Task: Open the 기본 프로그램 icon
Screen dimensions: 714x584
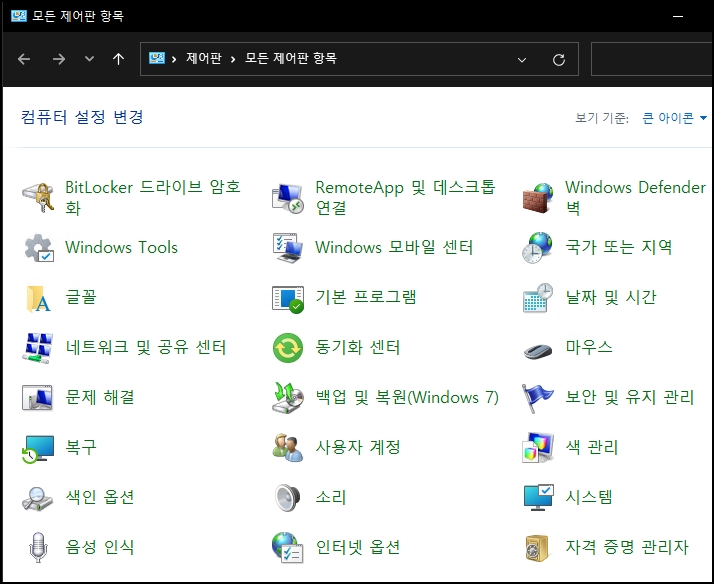Action: [288, 299]
